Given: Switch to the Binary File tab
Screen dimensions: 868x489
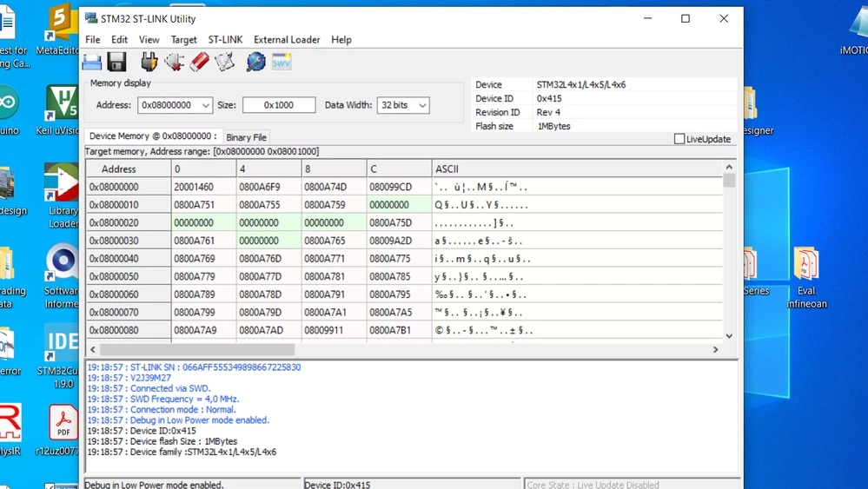Looking at the screenshot, I should [x=247, y=137].
